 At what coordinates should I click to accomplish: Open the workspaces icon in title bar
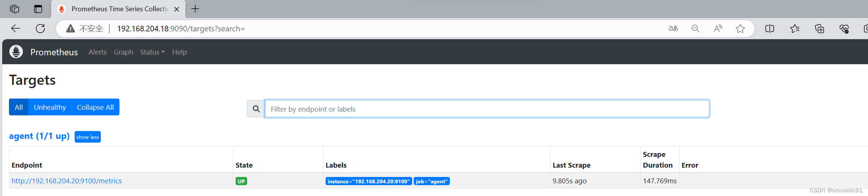tap(15, 9)
